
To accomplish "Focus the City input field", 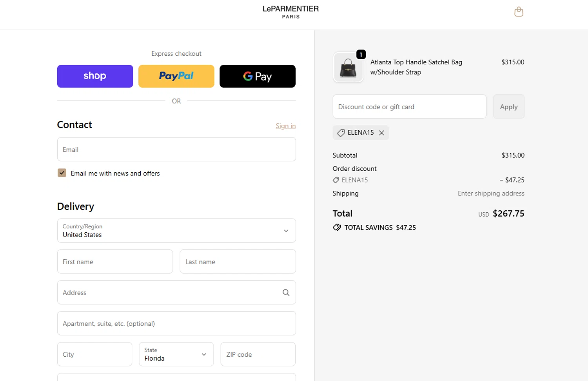I will (94, 354).
